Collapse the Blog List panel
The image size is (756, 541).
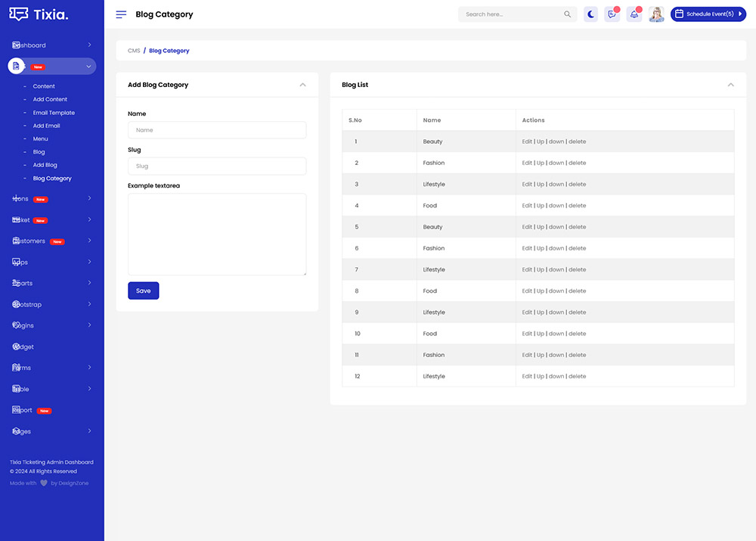pos(730,85)
